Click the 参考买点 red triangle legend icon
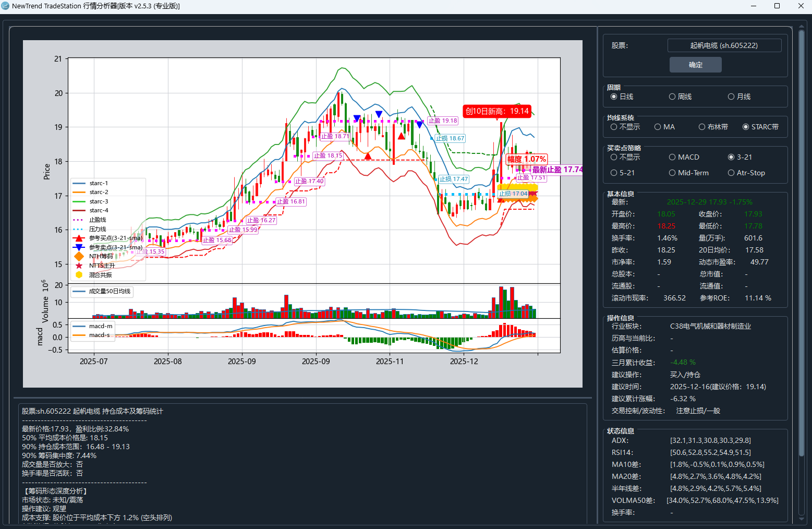Image resolution: width=812 pixels, height=529 pixels. tap(79, 238)
